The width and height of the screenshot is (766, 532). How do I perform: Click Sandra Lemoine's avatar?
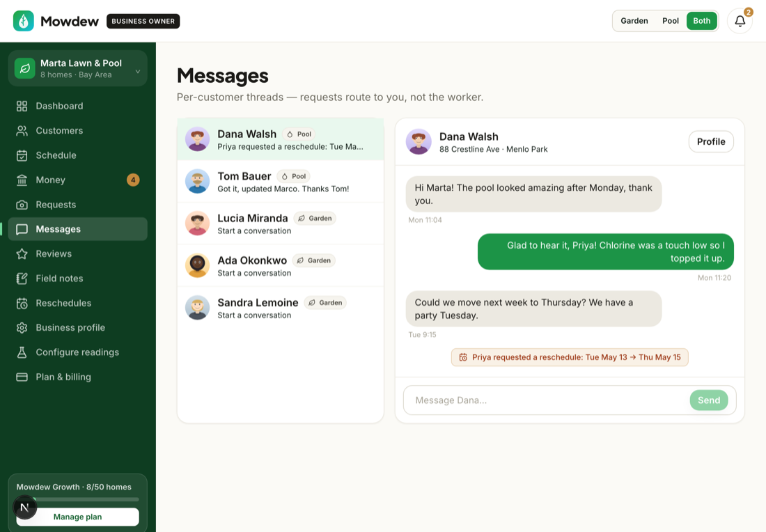tap(197, 307)
